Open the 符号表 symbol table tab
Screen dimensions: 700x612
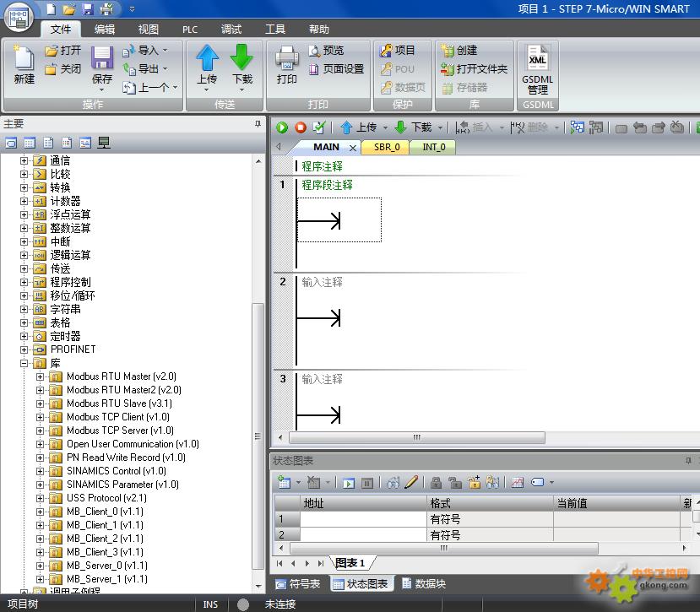point(298,584)
